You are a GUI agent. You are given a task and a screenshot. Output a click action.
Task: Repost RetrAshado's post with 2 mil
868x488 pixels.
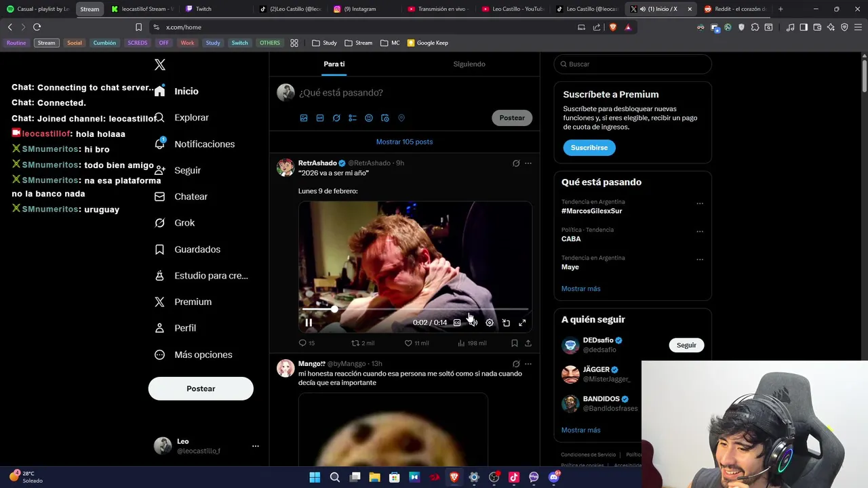tap(362, 343)
